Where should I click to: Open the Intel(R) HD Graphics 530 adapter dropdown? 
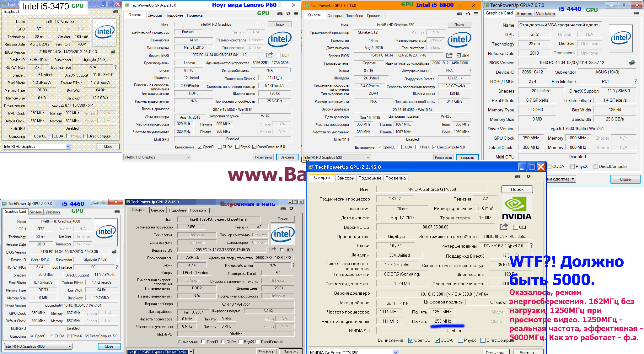click(x=337, y=158)
